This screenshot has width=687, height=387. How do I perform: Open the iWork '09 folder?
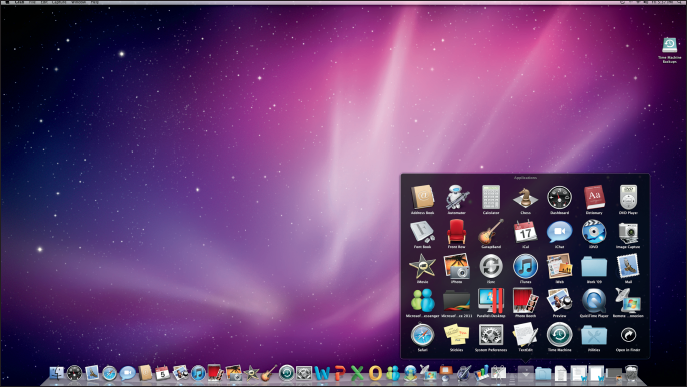point(594,266)
